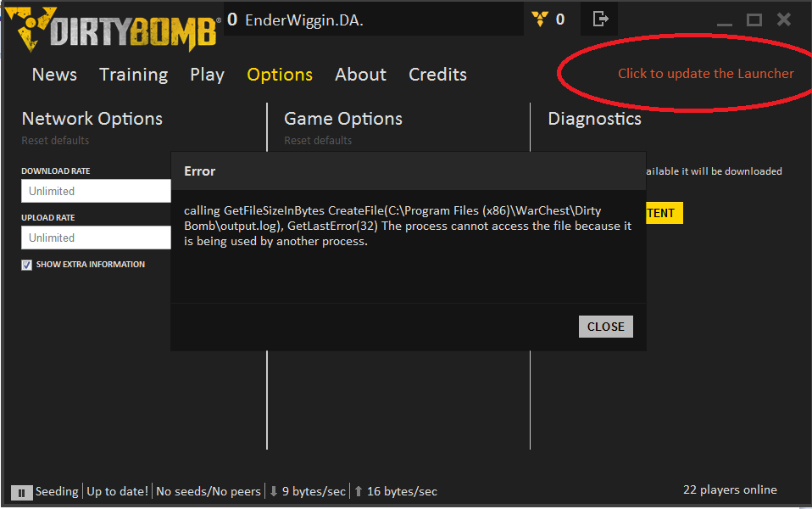The height and width of the screenshot is (509, 812).
Task: Click the upload speed arrow indicator
Action: (x=359, y=491)
